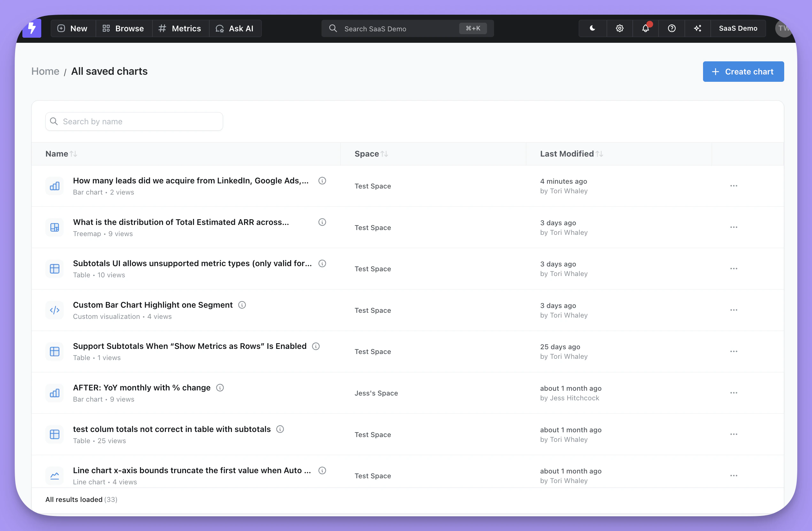Image resolution: width=812 pixels, height=531 pixels.
Task: Click the Create chart button
Action: (743, 72)
